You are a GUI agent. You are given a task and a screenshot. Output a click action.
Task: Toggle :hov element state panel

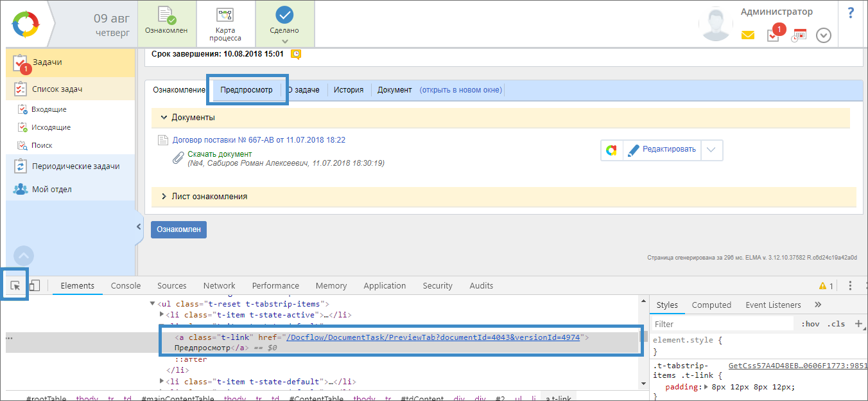click(x=810, y=324)
